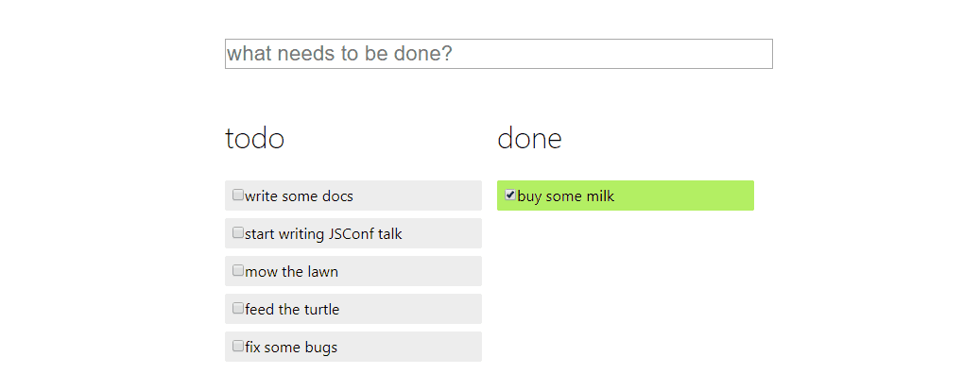Select the 'start writing JSConf talk' text
Screen dimensions: 980x391
tap(323, 234)
